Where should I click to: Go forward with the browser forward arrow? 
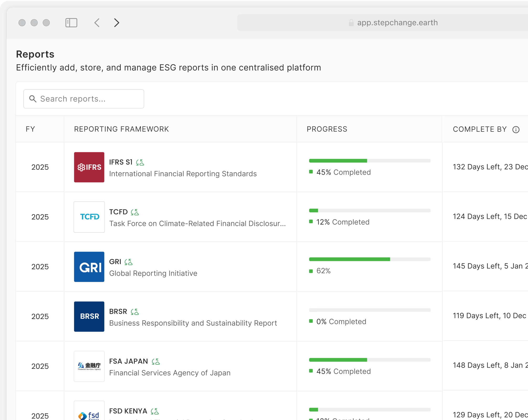(117, 23)
